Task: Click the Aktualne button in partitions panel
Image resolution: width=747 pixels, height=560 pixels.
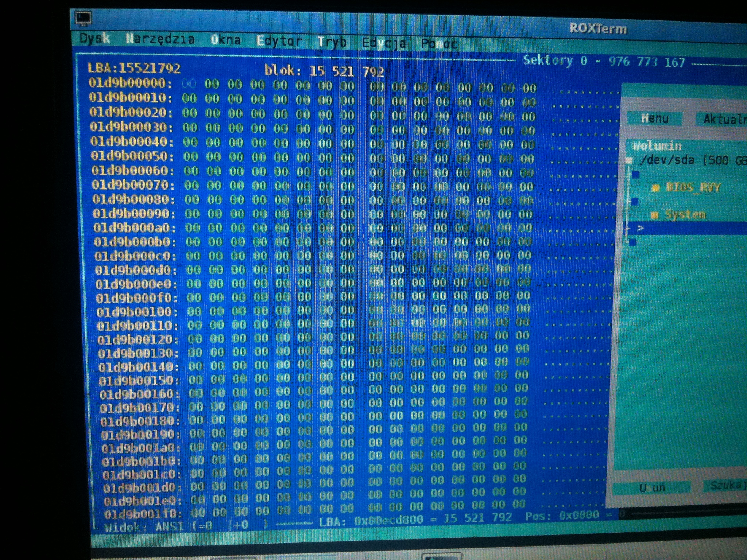Action: tap(722, 119)
